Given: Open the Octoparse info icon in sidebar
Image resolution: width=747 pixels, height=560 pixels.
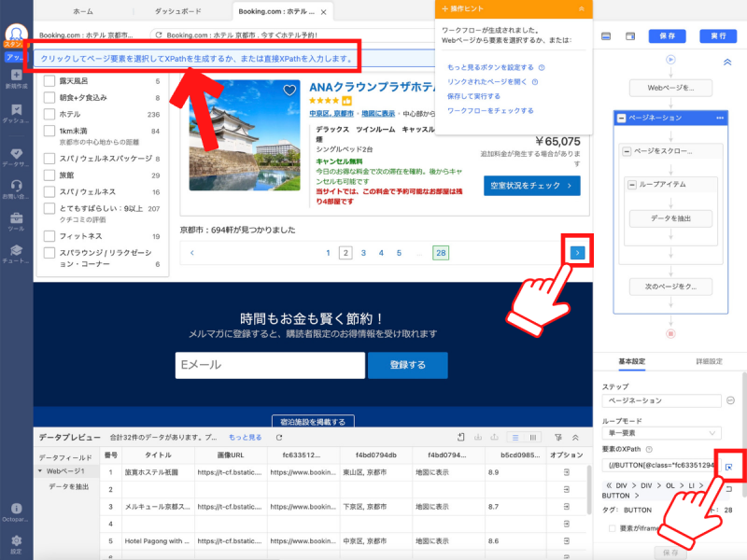Looking at the screenshot, I should click(16, 508).
